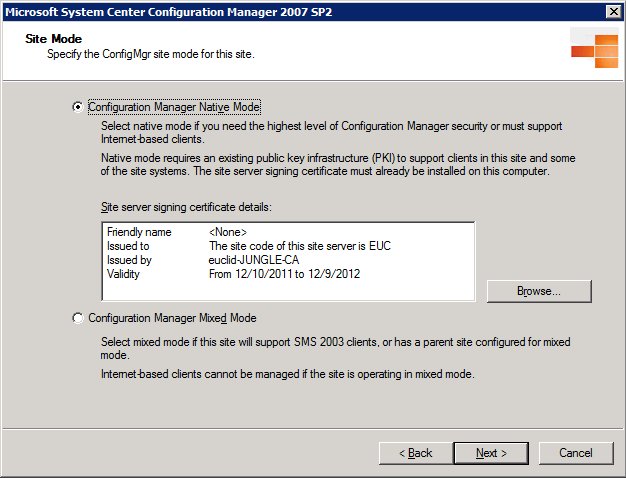This screenshot has height=478, width=626.
Task: Select Configuration Manager Mixed Mode radio button
Action: click(x=78, y=318)
